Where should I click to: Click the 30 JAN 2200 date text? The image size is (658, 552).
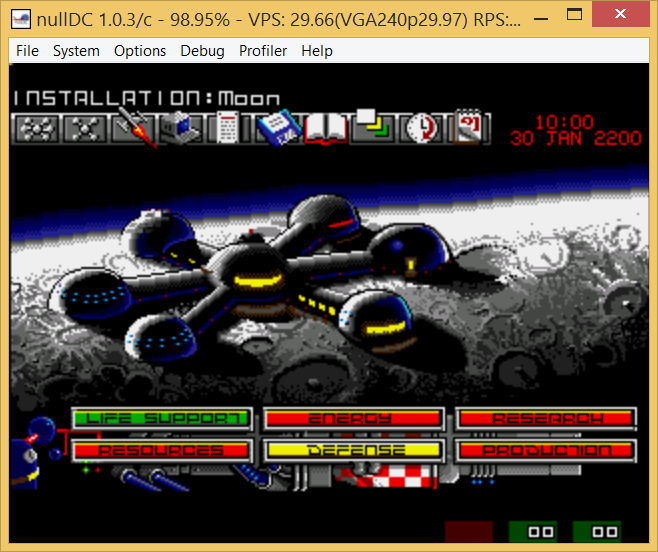pyautogui.click(x=576, y=138)
